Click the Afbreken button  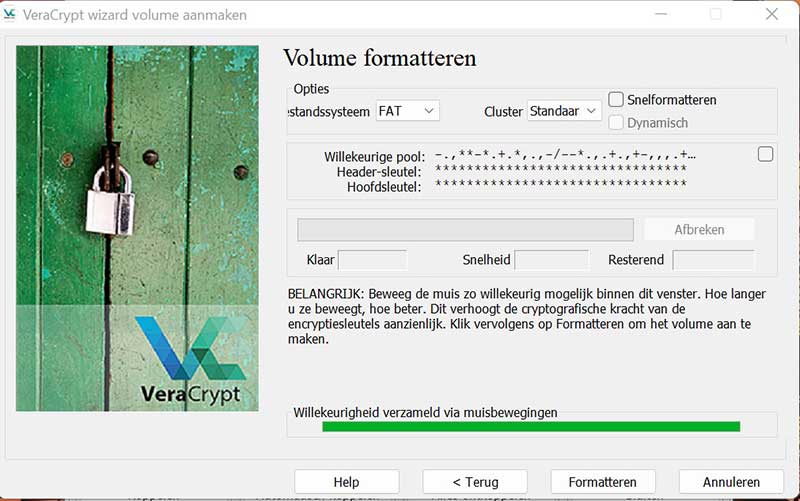[699, 230]
